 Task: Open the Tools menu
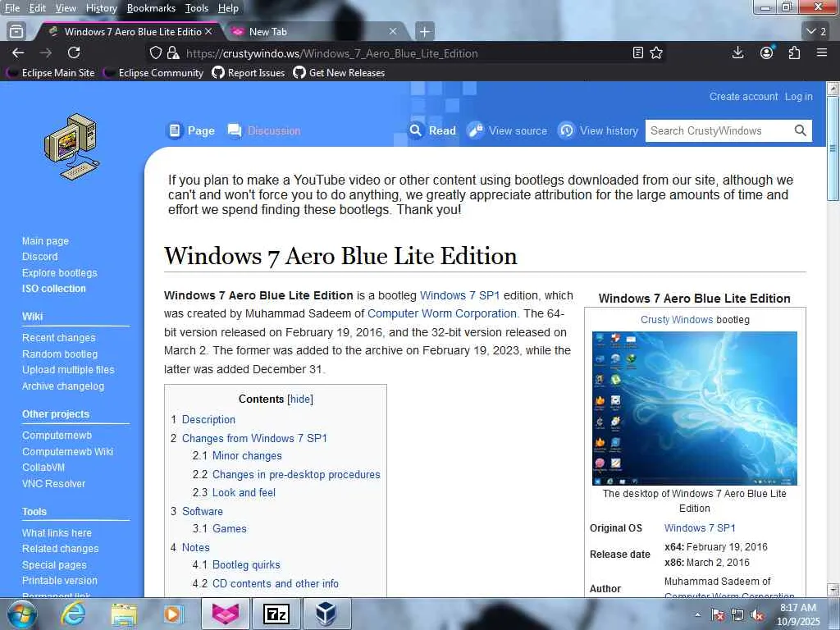pos(197,8)
